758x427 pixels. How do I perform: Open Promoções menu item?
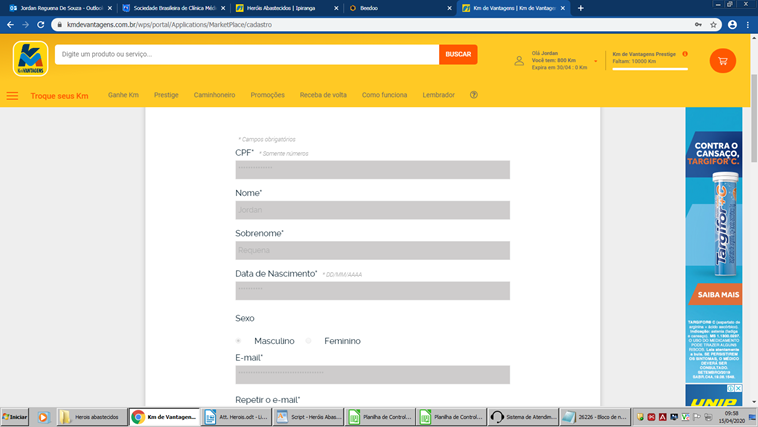click(x=267, y=95)
